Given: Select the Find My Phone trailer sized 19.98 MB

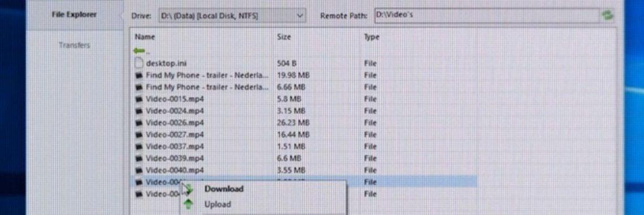Looking at the screenshot, I should tap(207, 75).
